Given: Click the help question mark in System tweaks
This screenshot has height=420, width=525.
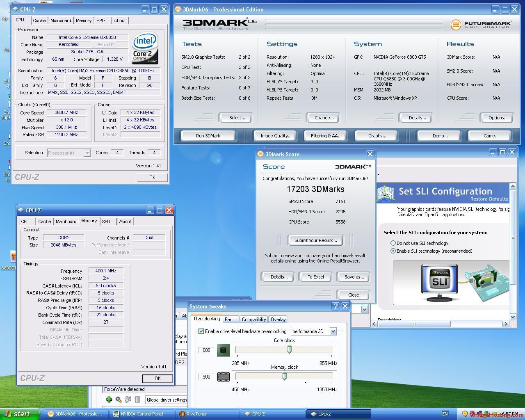Looking at the screenshot, I should (x=336, y=306).
